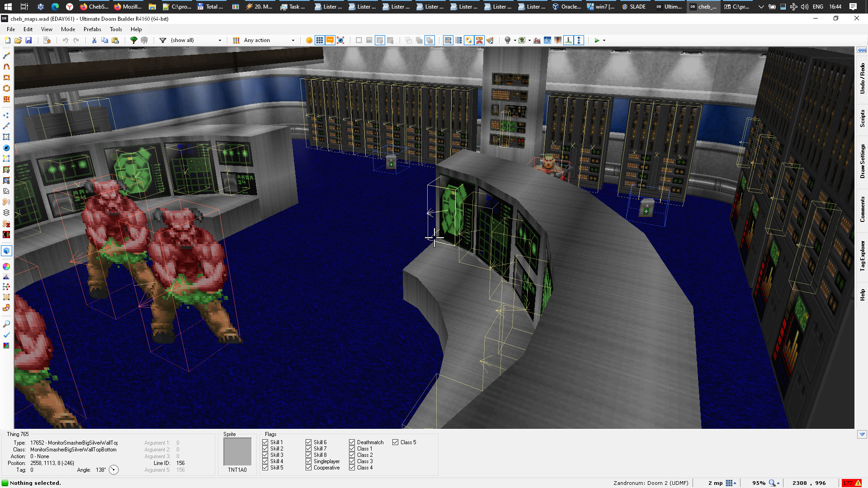Click the Sound Propagation ear icon
This screenshot has width=868, height=488.
6,202
